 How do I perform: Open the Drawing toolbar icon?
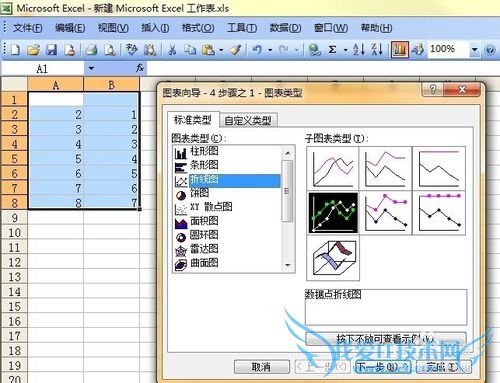pyautogui.click(x=417, y=50)
